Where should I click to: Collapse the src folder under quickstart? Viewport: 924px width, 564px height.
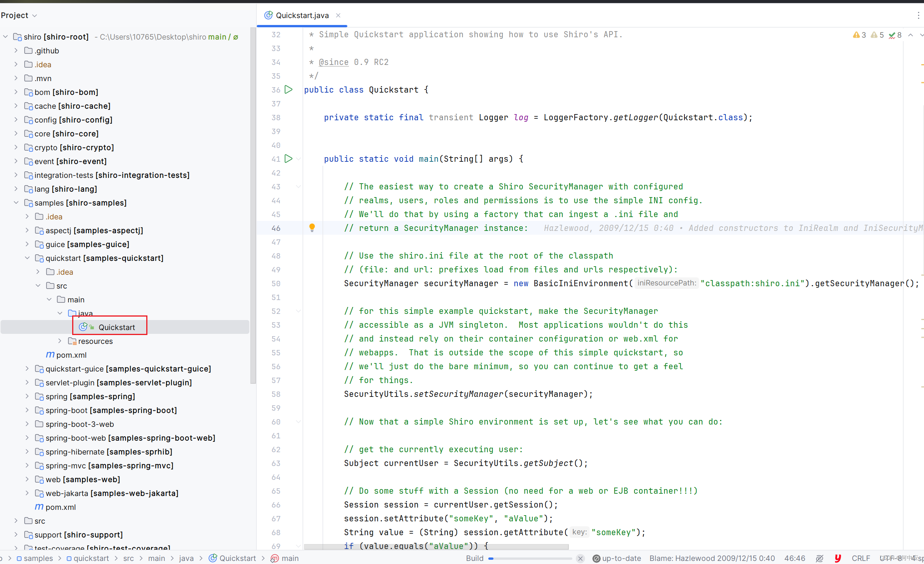pyautogui.click(x=38, y=286)
